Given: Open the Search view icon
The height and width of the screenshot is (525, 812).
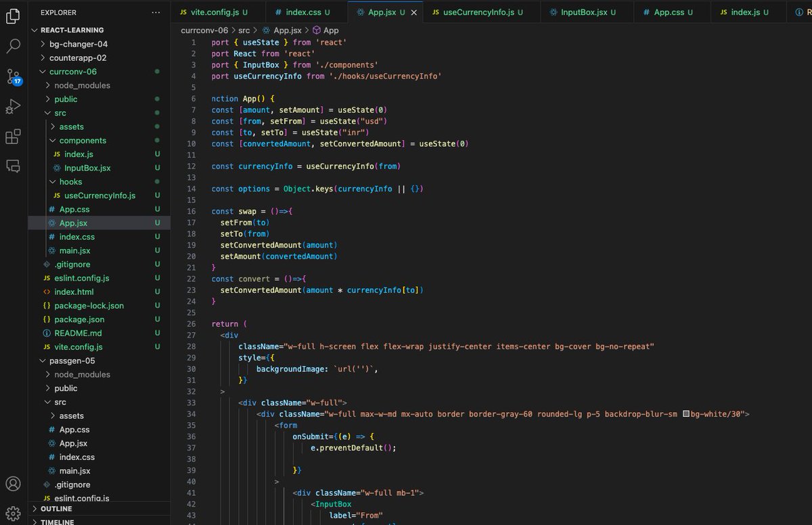Looking at the screenshot, I should pos(13,46).
